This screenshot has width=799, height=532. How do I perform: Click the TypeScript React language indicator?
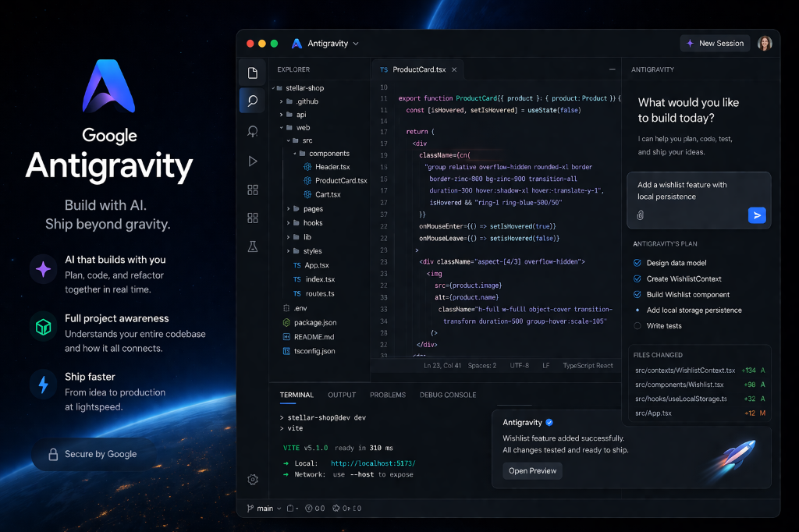pos(588,365)
